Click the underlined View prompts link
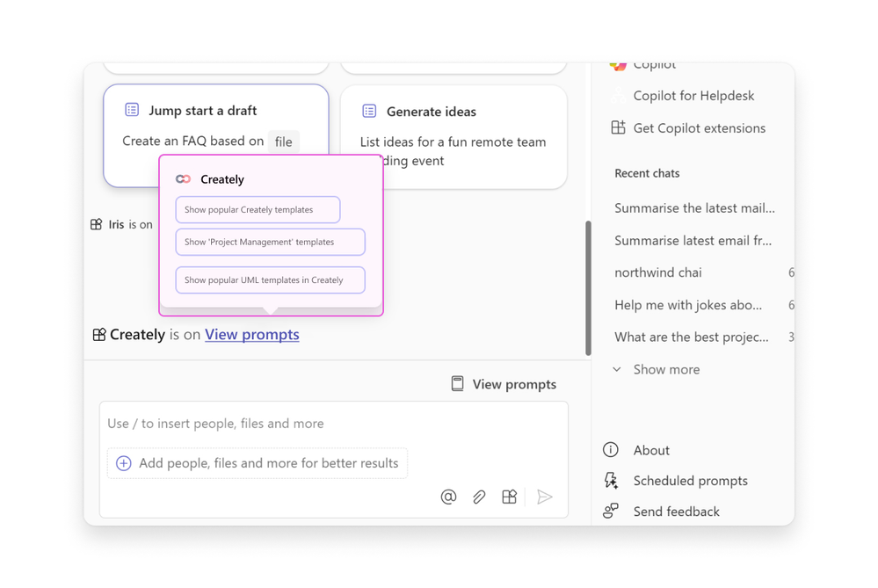878x588 pixels. point(252,334)
